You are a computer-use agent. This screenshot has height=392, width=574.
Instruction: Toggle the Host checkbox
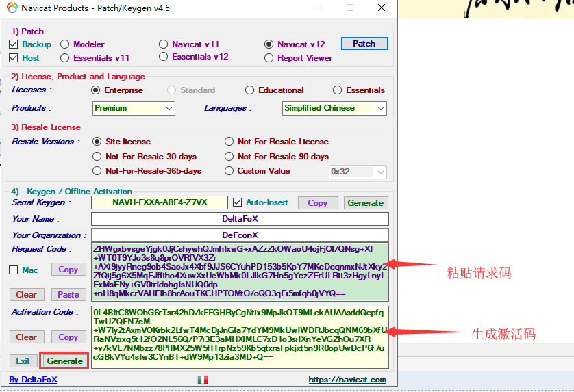click(x=14, y=57)
